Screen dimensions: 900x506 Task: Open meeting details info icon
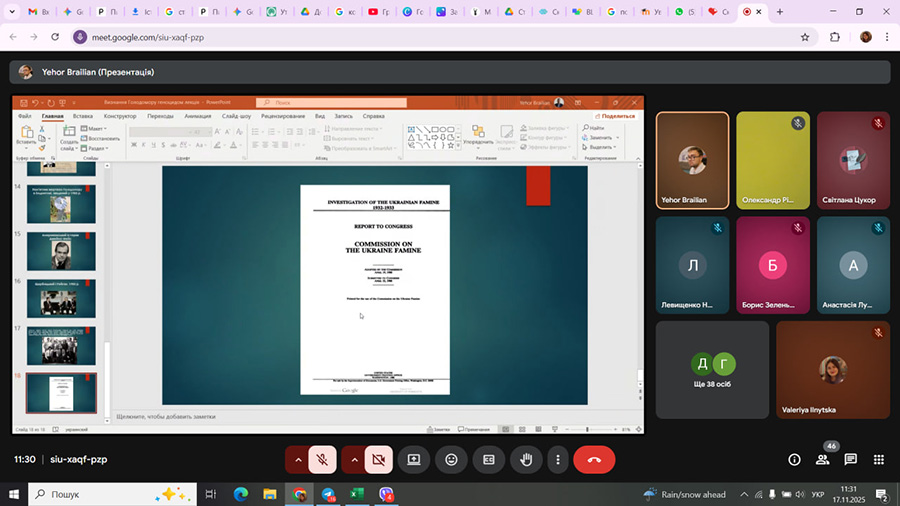click(794, 460)
